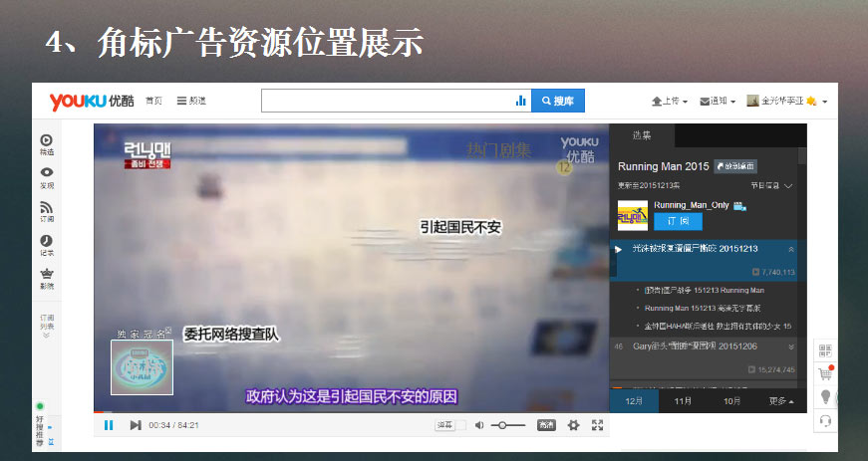Viewport: 868px width, 461px height.
Task: Mute the player volume speaker
Action: (x=479, y=425)
